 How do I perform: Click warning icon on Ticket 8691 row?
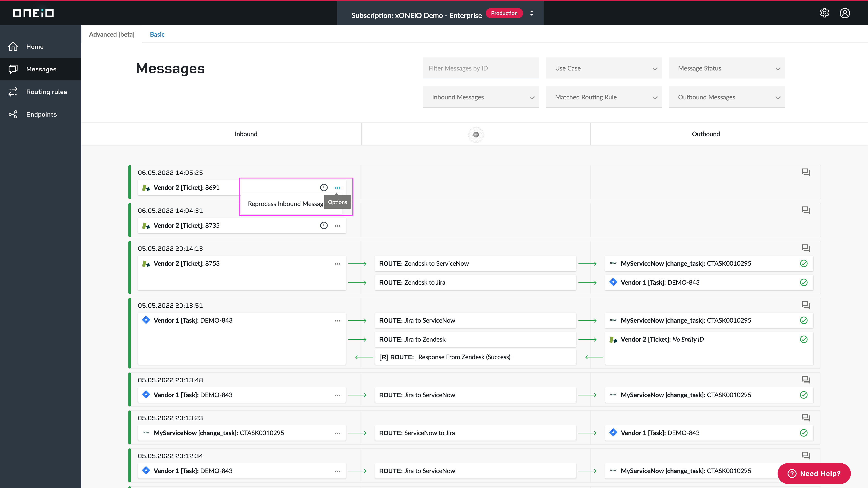(x=323, y=188)
